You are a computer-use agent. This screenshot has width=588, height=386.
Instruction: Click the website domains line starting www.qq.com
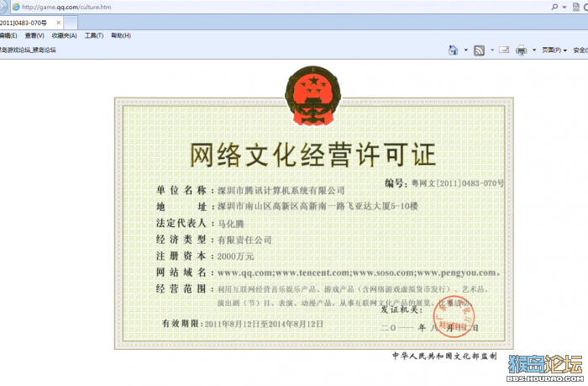pyautogui.click(x=359, y=273)
